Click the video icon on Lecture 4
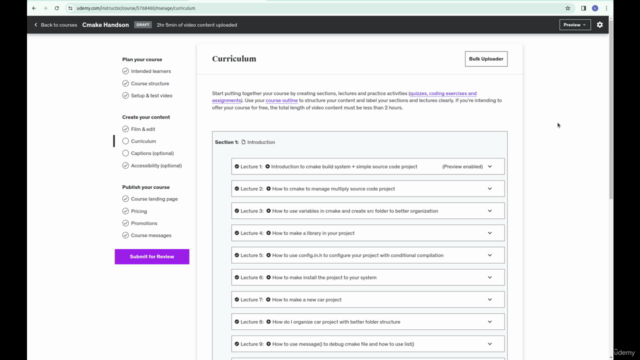Viewport: 640px width, 360px height. pyautogui.click(x=269, y=233)
